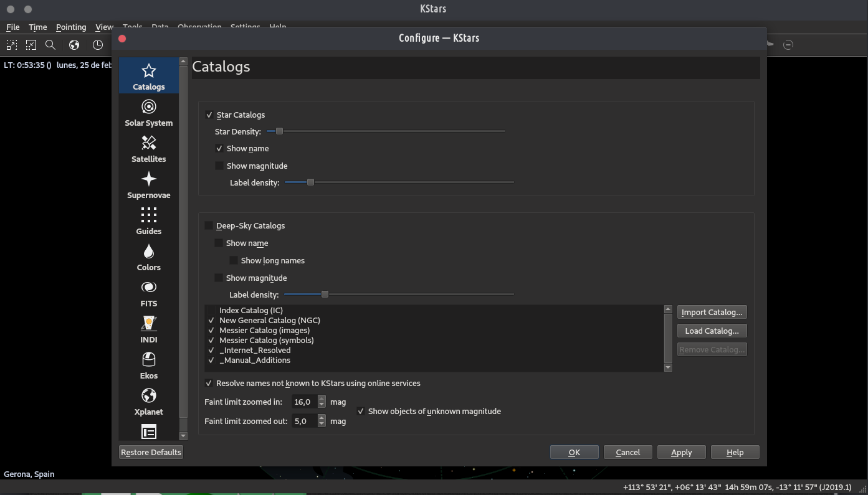Open the Guides settings page
Image resolution: width=868 pixels, height=495 pixels.
148,220
